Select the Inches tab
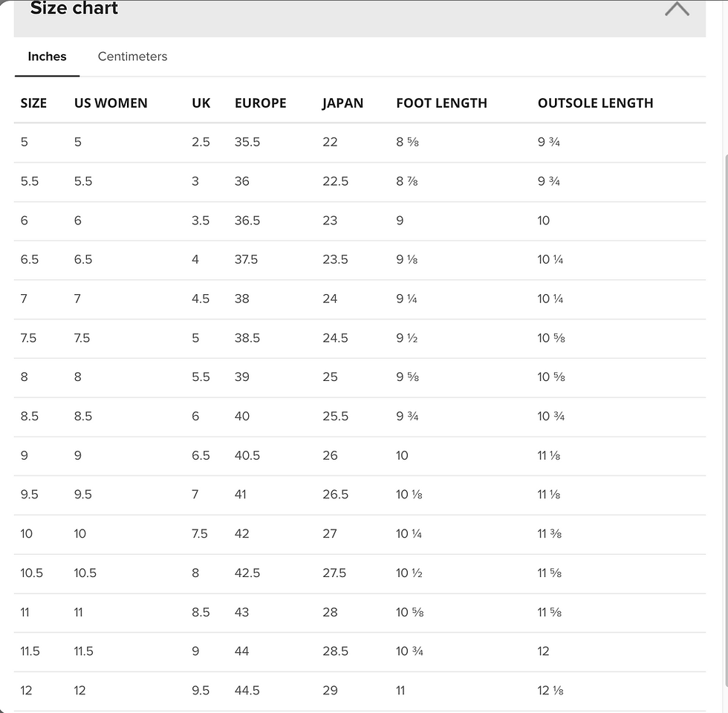This screenshot has height=713, width=728. 47,56
